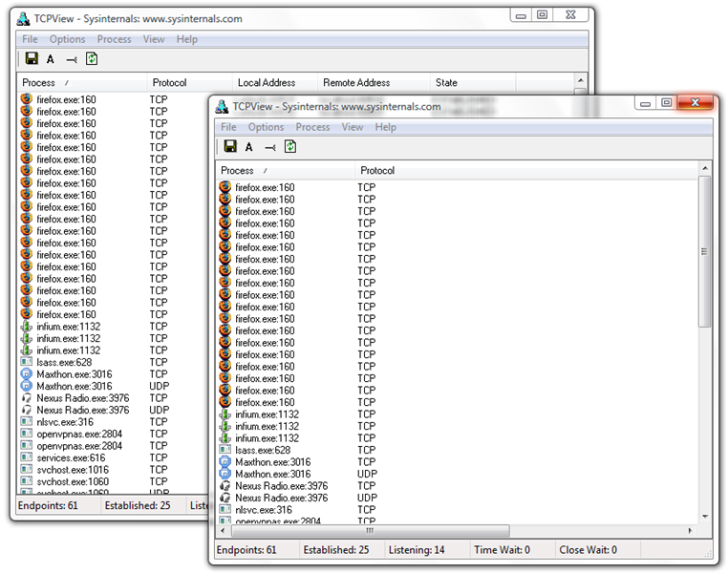Click lsass.exe:628 process icon in back window
Image resolution: width=728 pixels, height=573 pixels.
pos(27,361)
